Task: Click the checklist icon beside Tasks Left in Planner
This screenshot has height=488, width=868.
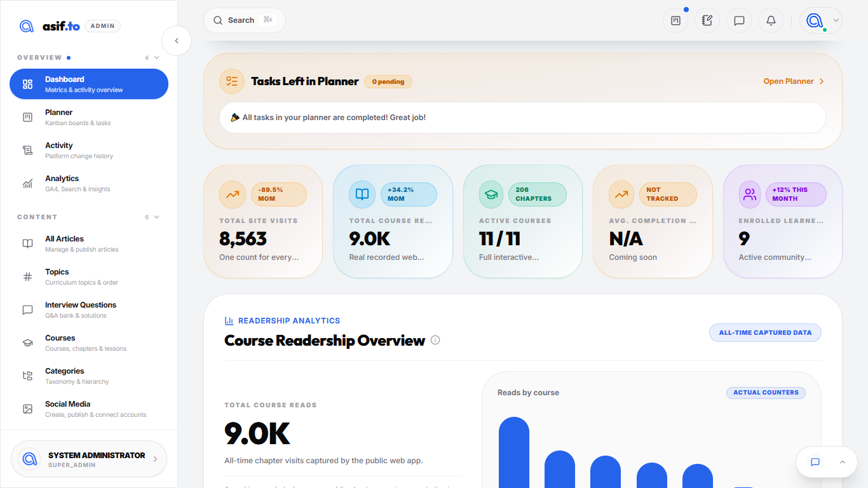Action: 232,81
